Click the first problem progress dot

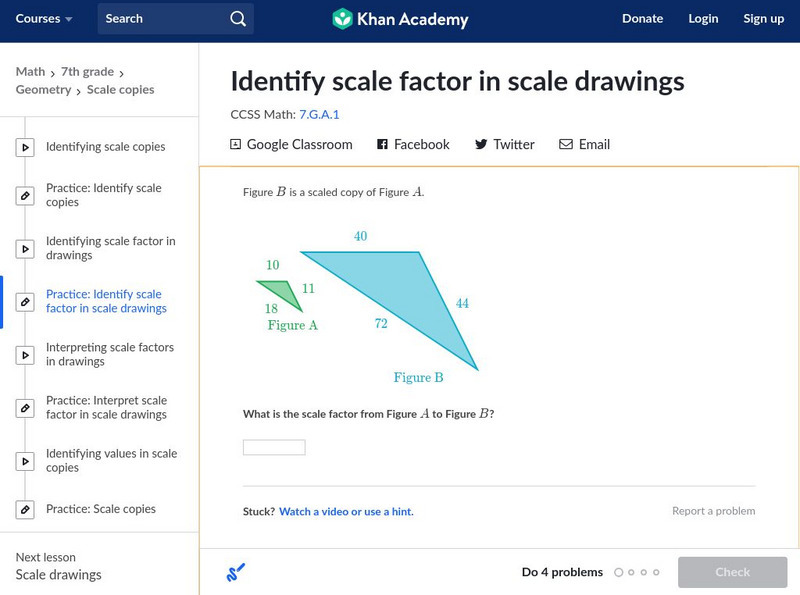coord(619,573)
